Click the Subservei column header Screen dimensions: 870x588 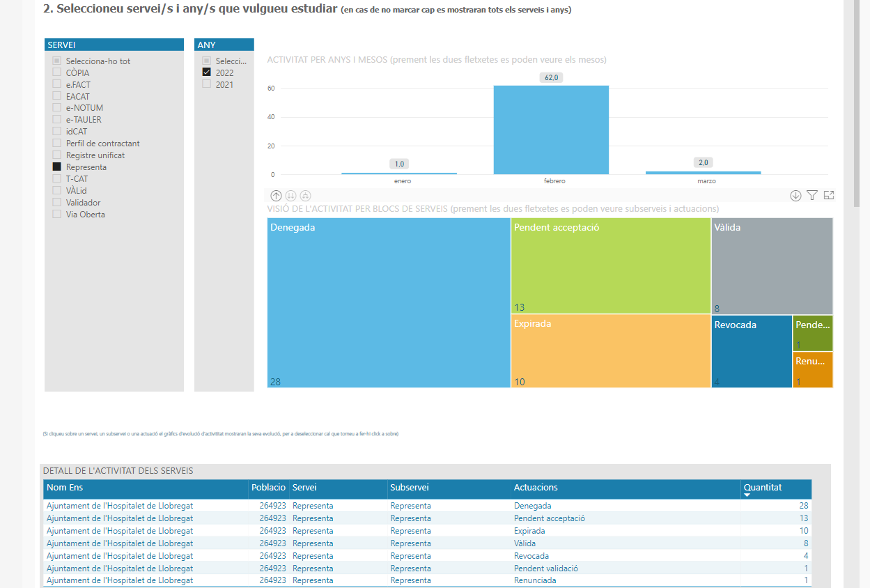point(410,488)
